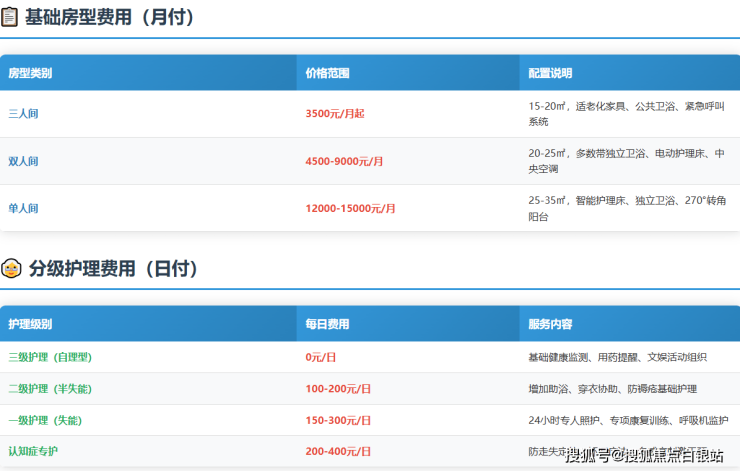Select 增加助浴、穿衣协助 service text
The width and height of the screenshot is (740, 471).
613,389
